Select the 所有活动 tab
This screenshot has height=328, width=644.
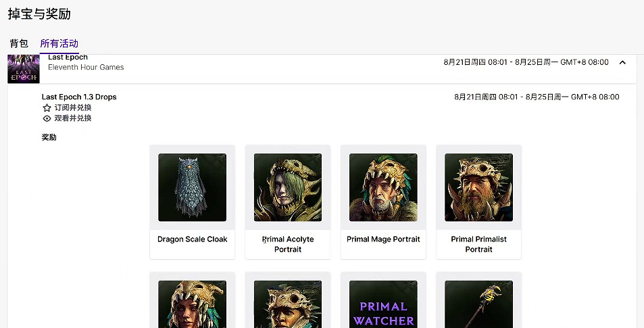pos(59,43)
